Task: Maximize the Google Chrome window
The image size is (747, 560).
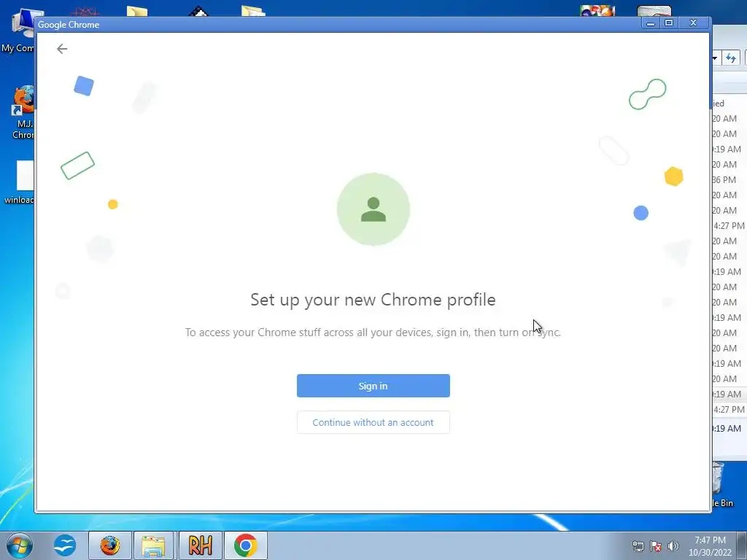Action: (x=669, y=23)
